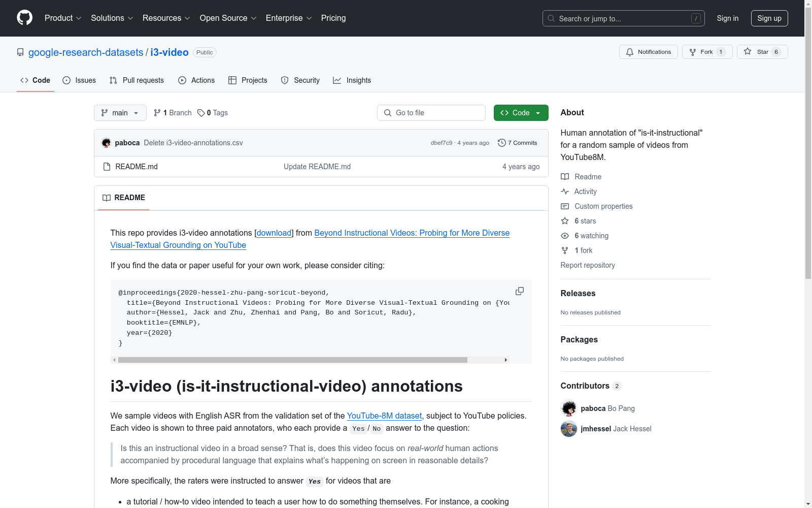812x508 pixels.
Task: Switch to the Actions tab
Action: point(196,80)
